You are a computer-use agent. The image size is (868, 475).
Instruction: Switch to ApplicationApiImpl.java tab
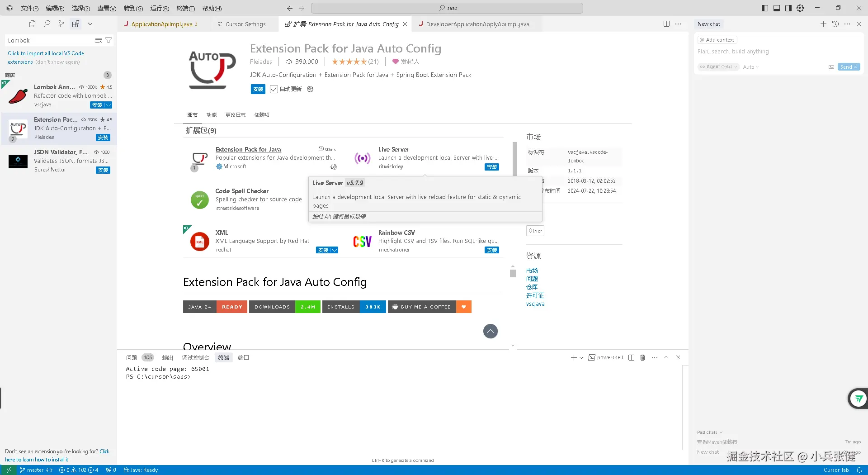[161, 24]
